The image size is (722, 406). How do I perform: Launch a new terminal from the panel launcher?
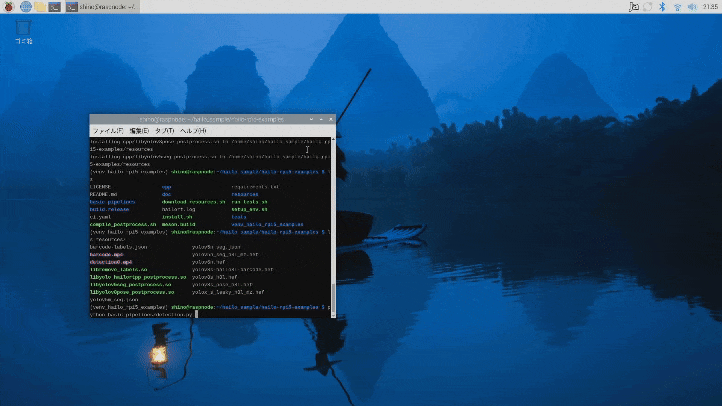tap(54, 6)
